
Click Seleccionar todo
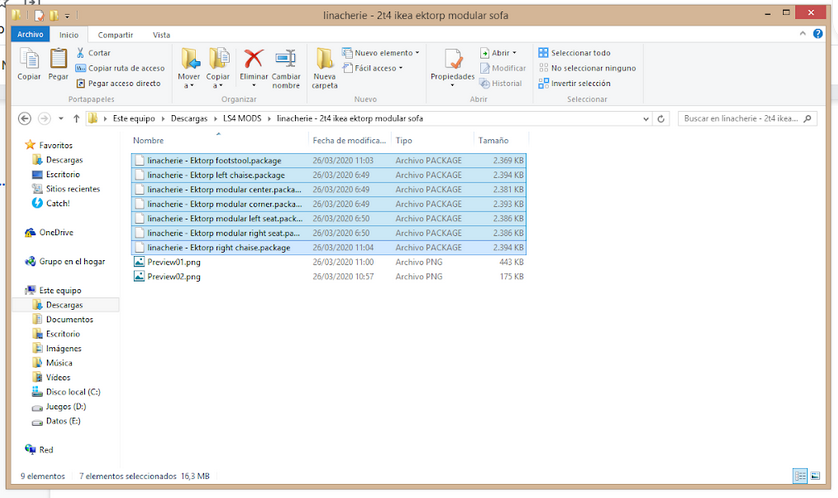coord(575,53)
